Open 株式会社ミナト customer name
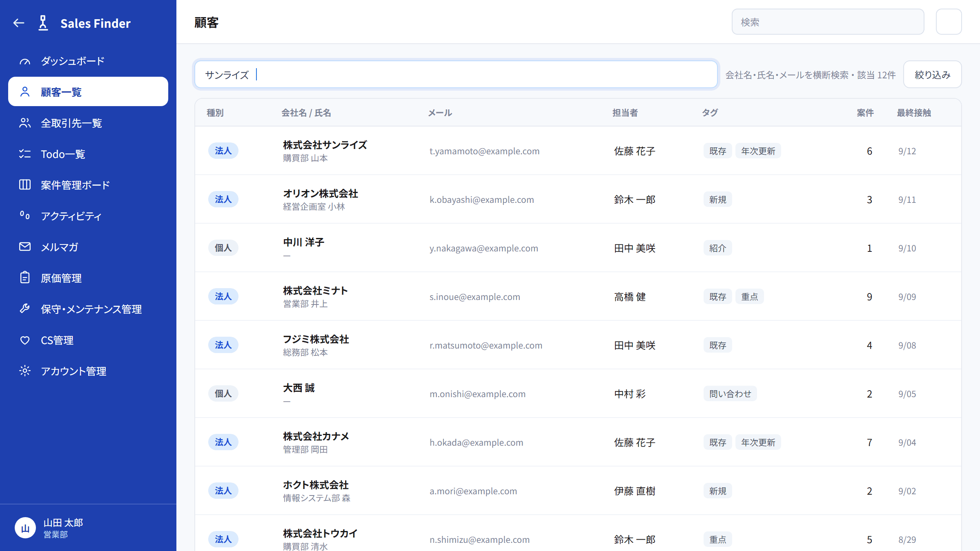980x551 pixels. 315,291
